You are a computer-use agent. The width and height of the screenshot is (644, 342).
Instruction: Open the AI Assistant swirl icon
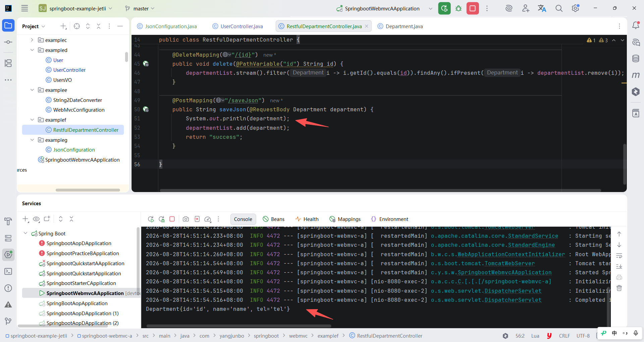click(x=509, y=8)
